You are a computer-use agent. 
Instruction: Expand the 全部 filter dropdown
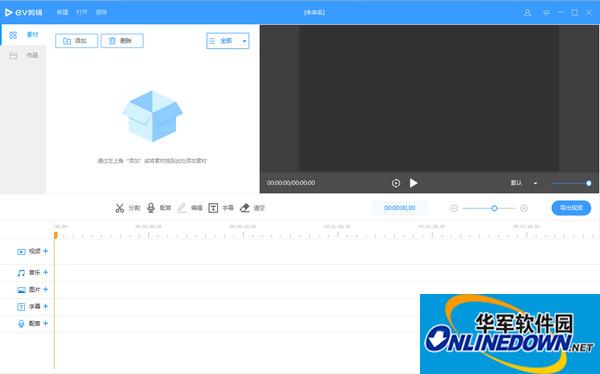pyautogui.click(x=228, y=41)
